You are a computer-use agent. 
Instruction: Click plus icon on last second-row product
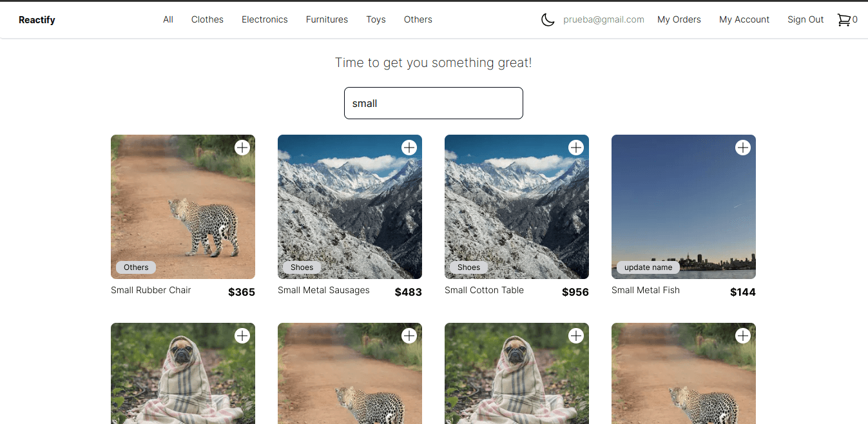coord(742,336)
